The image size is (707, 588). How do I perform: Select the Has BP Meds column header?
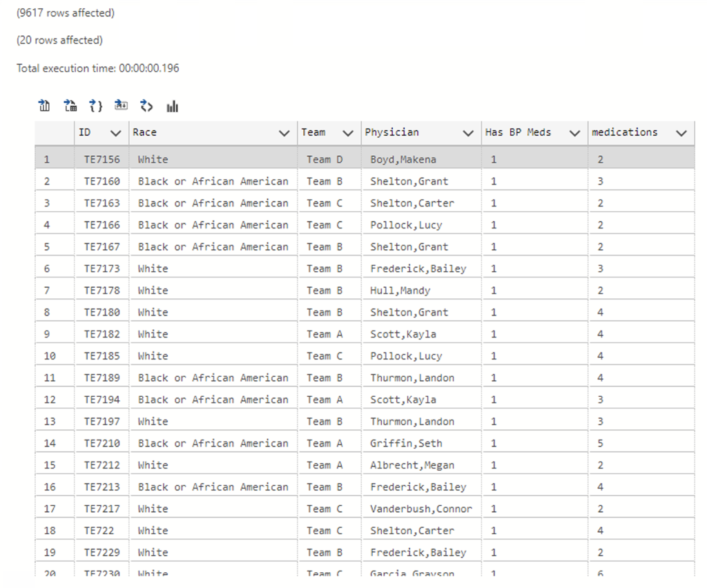pyautogui.click(x=535, y=133)
